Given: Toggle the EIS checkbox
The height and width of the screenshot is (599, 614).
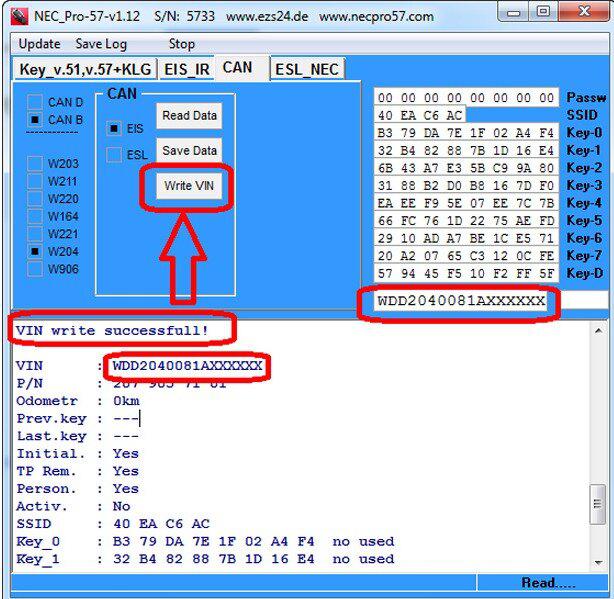Looking at the screenshot, I should pos(114,128).
